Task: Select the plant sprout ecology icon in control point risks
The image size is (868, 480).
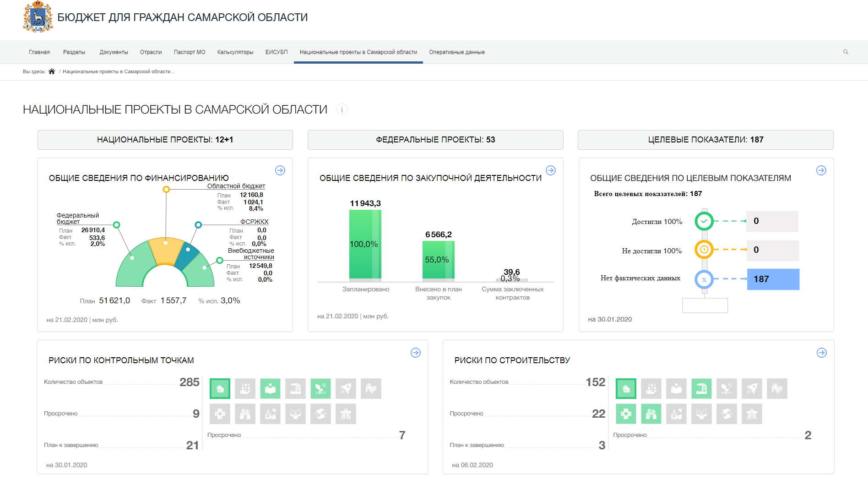Action: pyautogui.click(x=320, y=389)
